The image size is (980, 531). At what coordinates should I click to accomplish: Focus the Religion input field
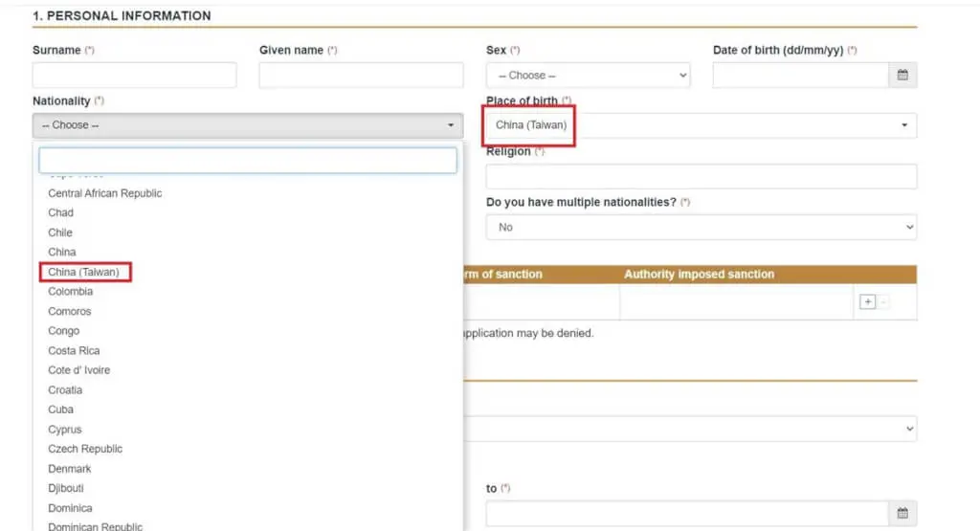pos(701,177)
